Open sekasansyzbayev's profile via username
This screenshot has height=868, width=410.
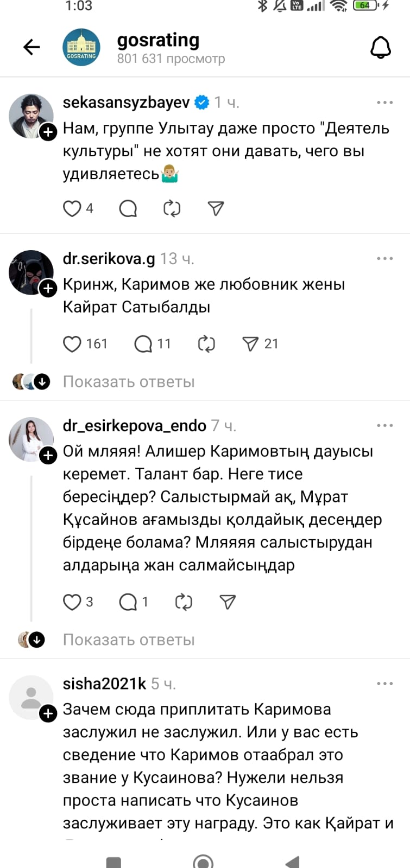coord(126,103)
